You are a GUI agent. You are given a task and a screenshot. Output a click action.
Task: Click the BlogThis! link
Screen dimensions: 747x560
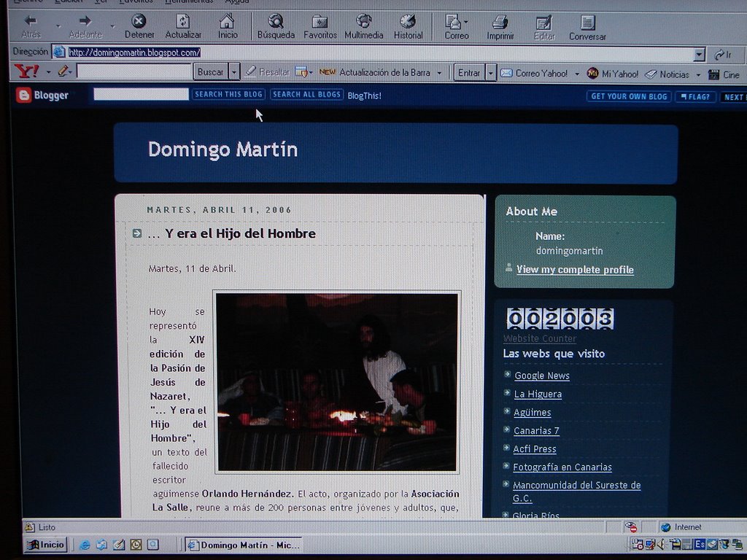365,96
